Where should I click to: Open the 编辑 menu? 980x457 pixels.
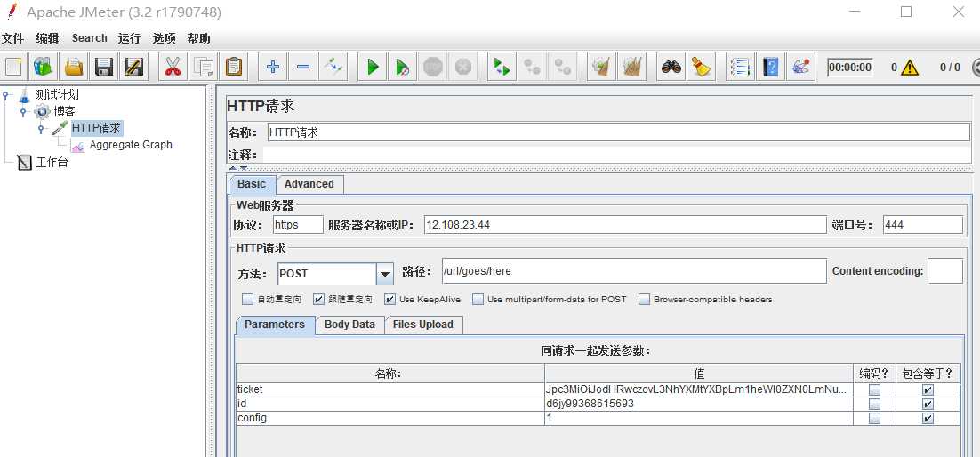47,38
